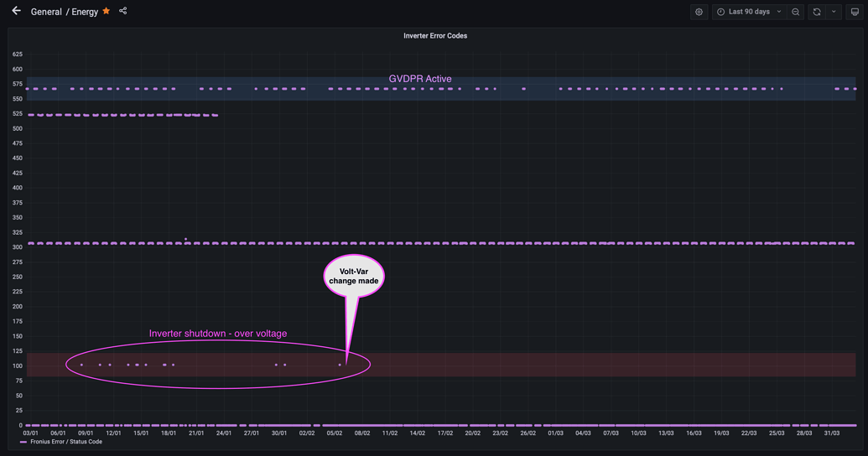Share the dashboard via share icon
868x456 pixels.
123,11
